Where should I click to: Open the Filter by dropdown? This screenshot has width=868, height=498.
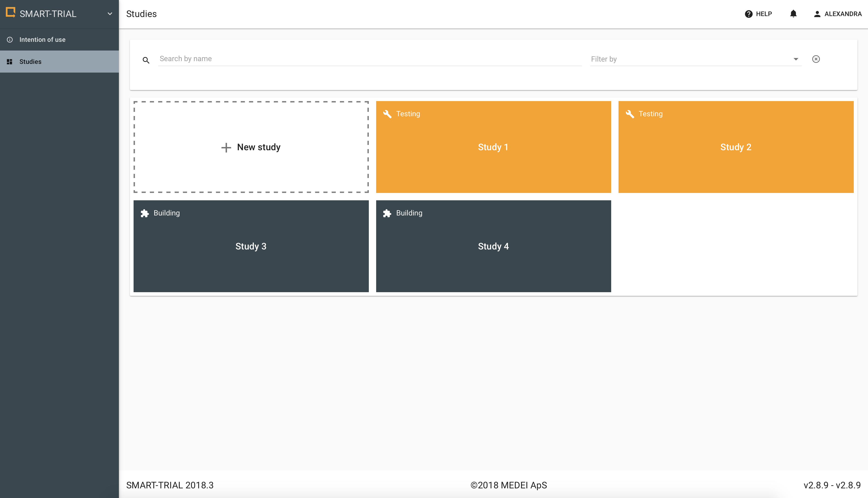click(695, 59)
